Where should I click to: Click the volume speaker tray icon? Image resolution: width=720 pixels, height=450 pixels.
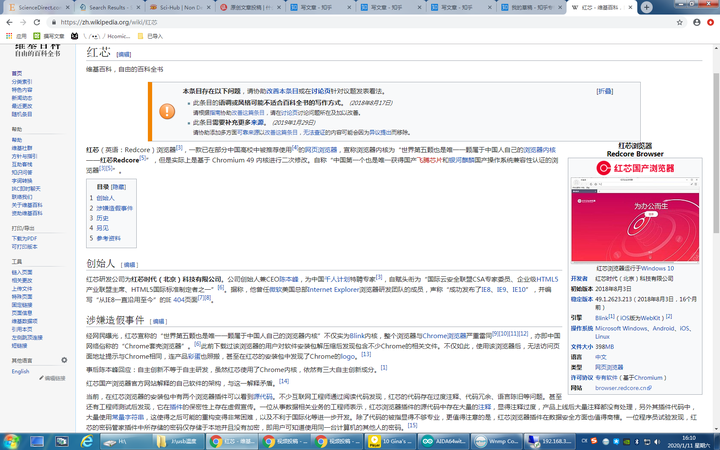tap(658, 441)
